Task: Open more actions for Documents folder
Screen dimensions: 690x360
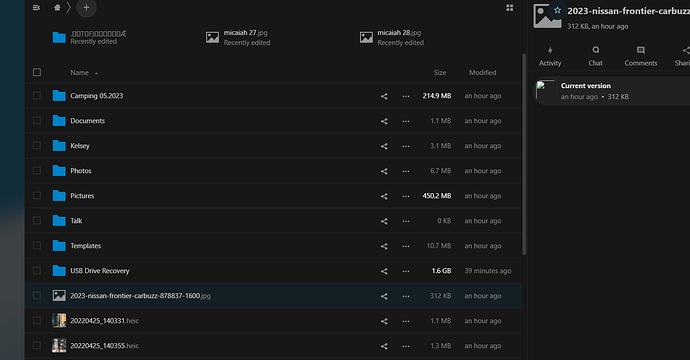Action: coord(406,121)
